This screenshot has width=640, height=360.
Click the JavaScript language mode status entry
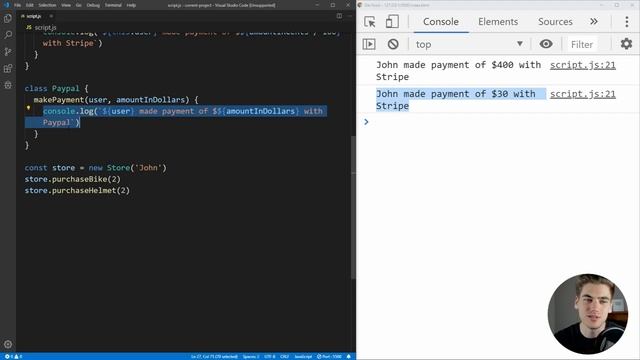[x=303, y=356]
